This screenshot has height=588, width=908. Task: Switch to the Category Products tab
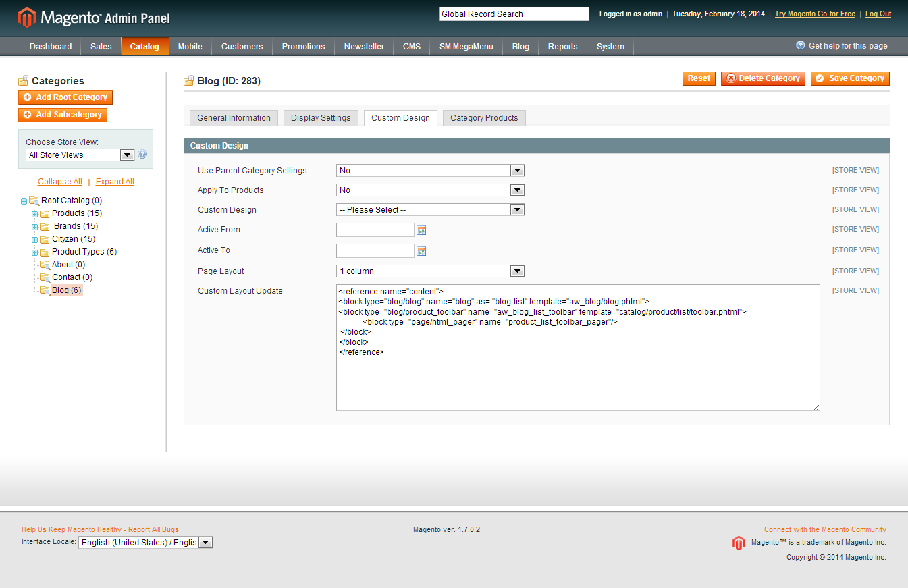[x=484, y=118]
